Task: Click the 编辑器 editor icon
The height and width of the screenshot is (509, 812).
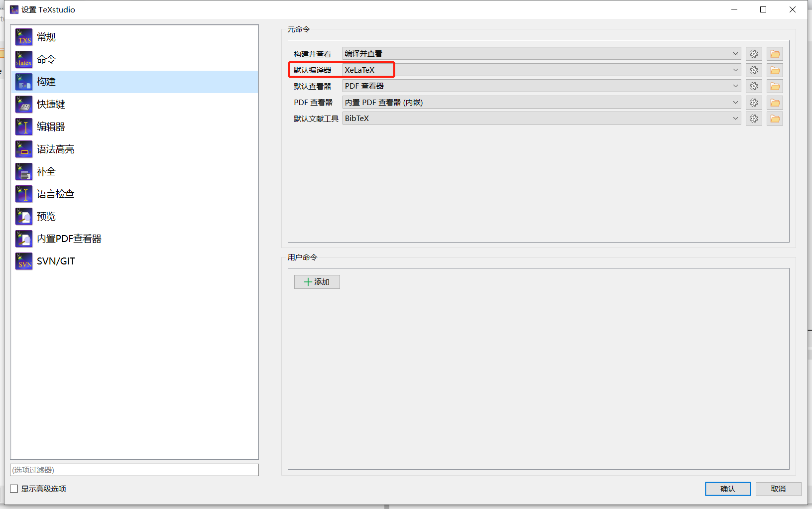Action: [x=24, y=127]
